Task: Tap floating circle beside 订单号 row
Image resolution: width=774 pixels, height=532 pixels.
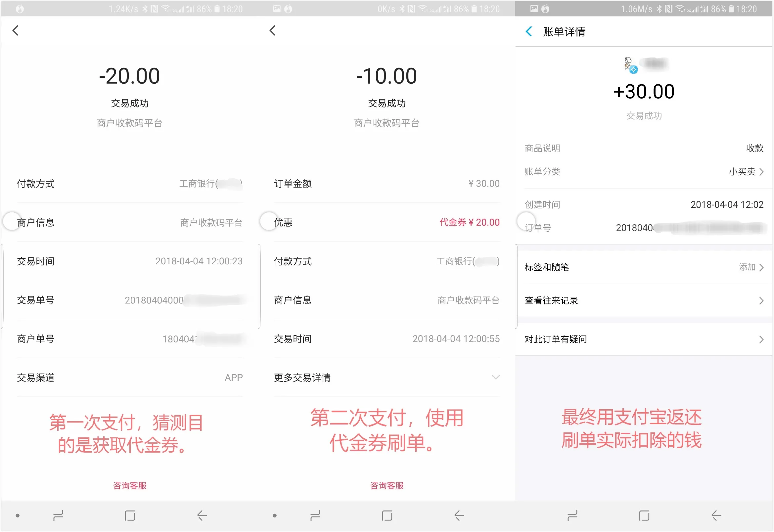Action: click(526, 221)
